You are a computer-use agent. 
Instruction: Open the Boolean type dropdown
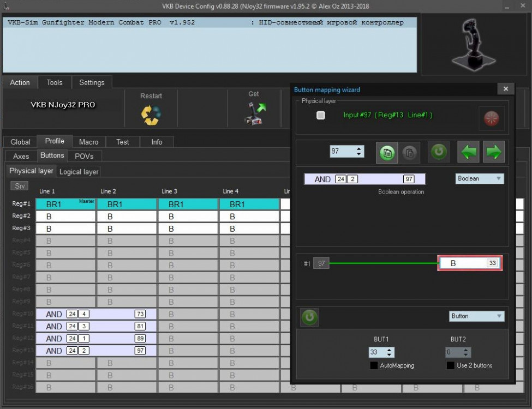coord(480,179)
